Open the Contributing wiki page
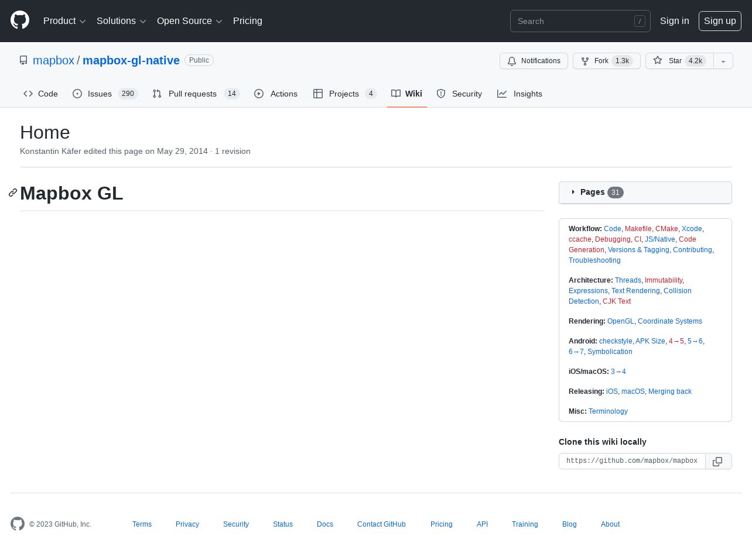This screenshot has width=752, height=560. click(692, 250)
